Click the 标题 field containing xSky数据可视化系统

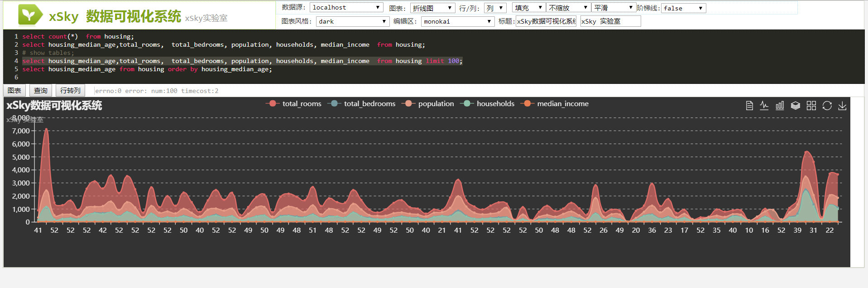click(546, 21)
